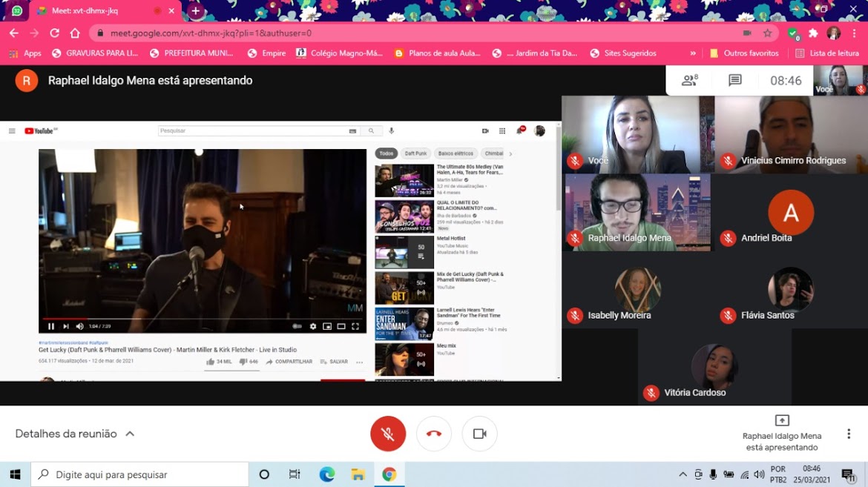Click the Windows taskbar search box
The width and height of the screenshot is (868, 487).
[x=141, y=474]
